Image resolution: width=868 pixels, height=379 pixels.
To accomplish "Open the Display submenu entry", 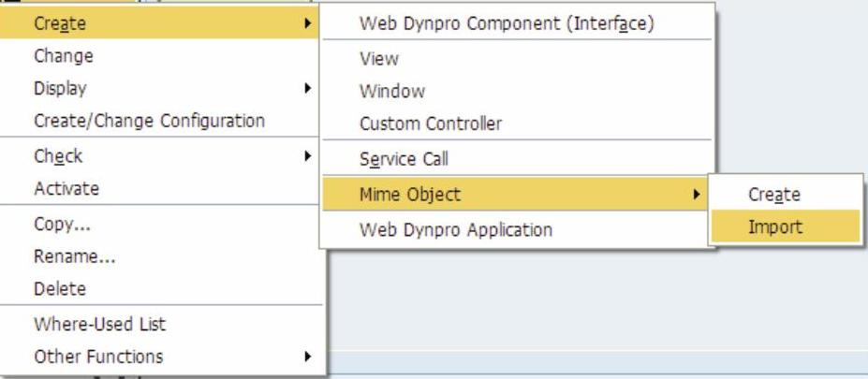I will pyautogui.click(x=159, y=88).
